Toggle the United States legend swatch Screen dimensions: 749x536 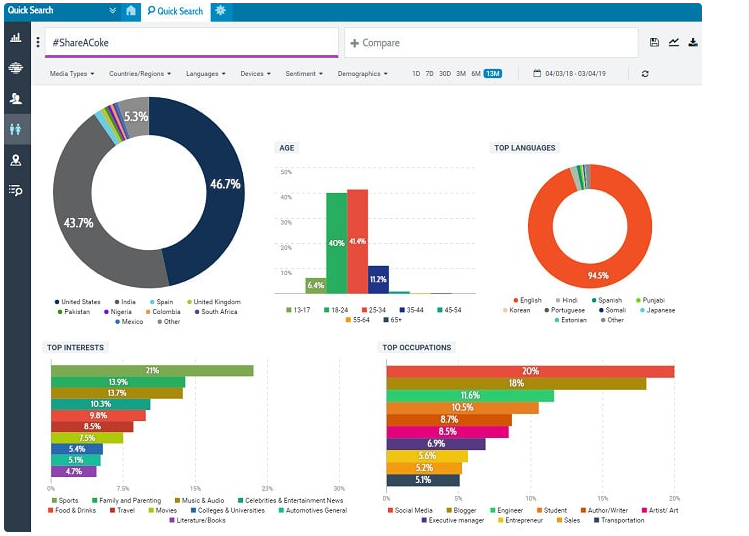[57, 302]
